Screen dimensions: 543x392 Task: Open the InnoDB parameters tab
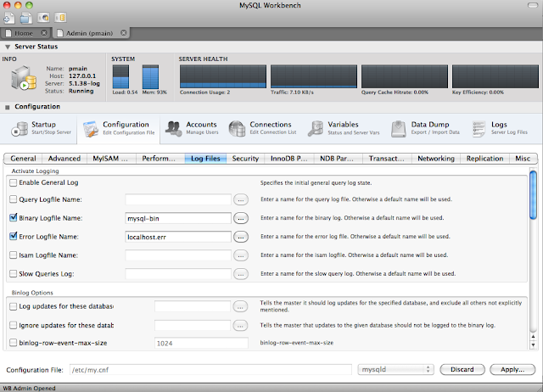[289, 159]
